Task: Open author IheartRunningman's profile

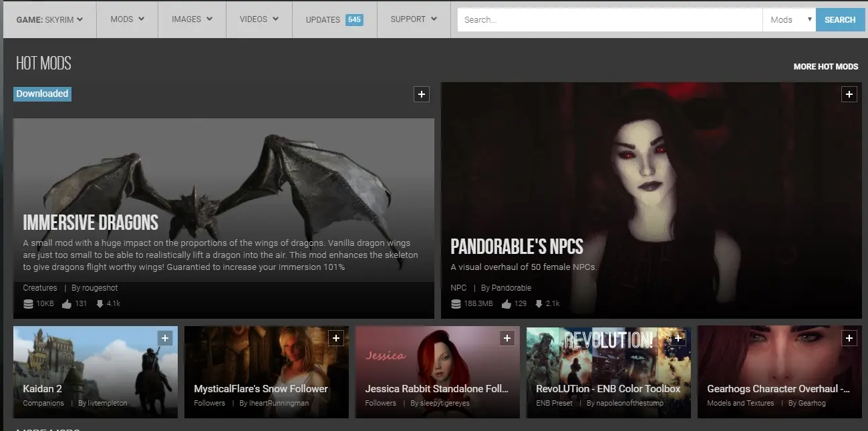Action: 279,404
